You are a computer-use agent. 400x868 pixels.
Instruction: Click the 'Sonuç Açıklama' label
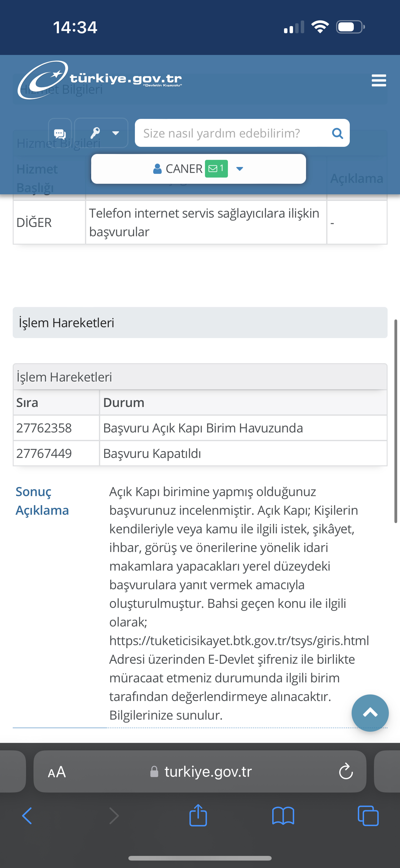42,501
